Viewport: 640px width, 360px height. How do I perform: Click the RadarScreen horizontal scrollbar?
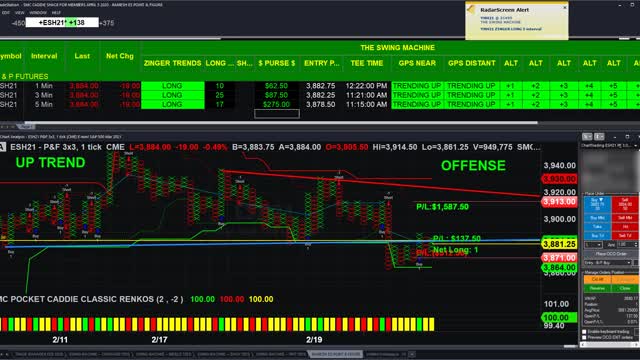pyautogui.click(x=282, y=122)
